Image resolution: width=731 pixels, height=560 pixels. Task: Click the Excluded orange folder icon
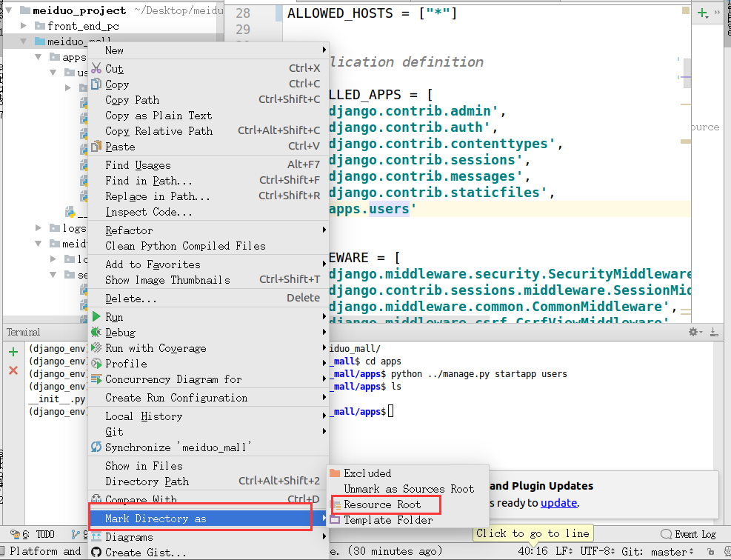[x=335, y=473]
